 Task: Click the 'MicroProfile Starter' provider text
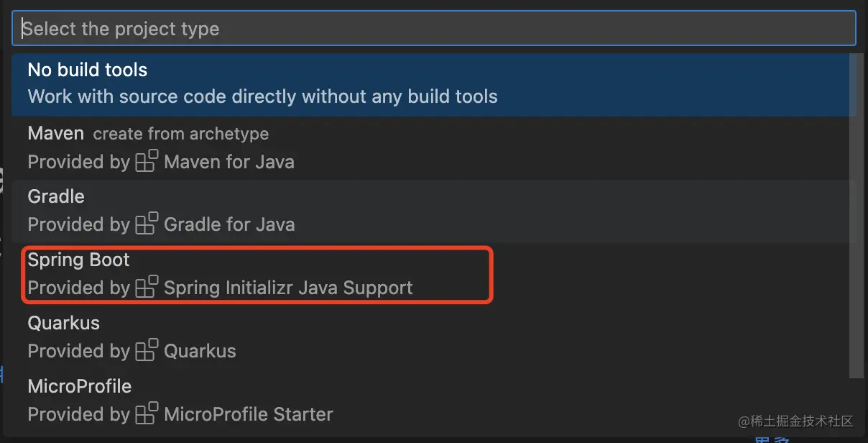click(249, 414)
